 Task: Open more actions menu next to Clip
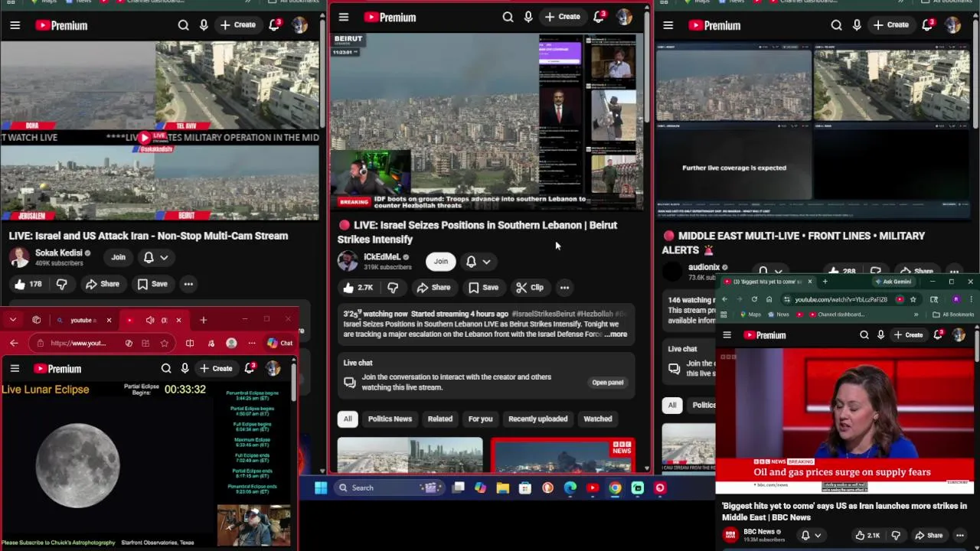[564, 288]
